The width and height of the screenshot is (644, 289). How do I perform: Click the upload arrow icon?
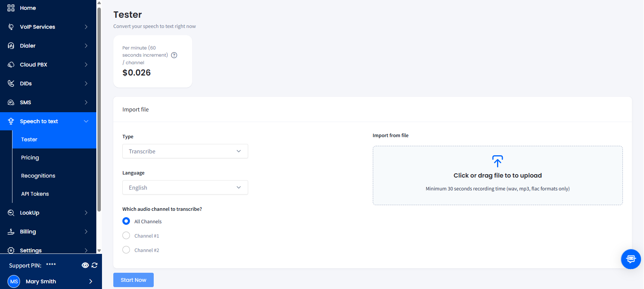497,161
